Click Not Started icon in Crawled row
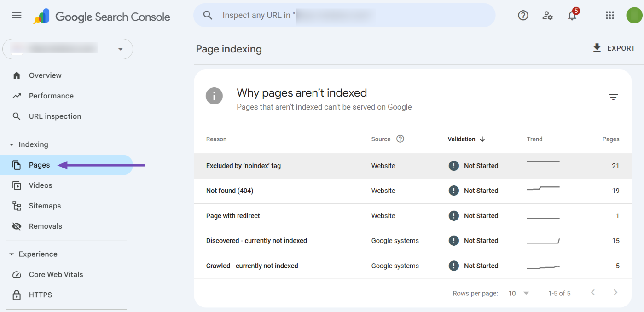Image resolution: width=644 pixels, height=312 pixels. click(x=454, y=266)
